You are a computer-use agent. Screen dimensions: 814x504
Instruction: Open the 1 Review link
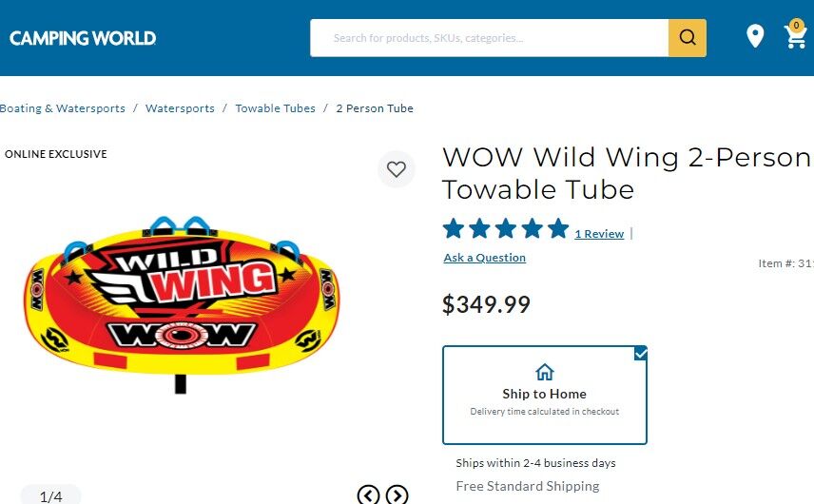click(x=599, y=234)
